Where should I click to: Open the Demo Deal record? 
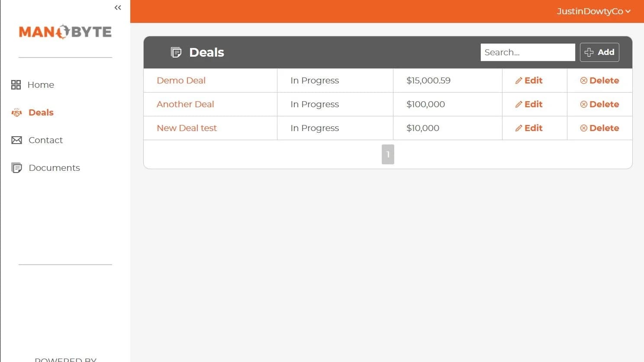click(x=181, y=80)
